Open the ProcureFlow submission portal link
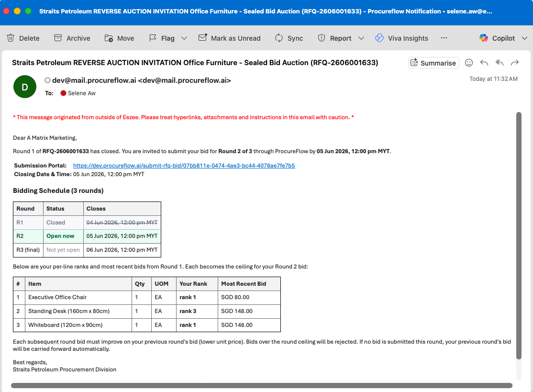533x392 pixels. (184, 166)
